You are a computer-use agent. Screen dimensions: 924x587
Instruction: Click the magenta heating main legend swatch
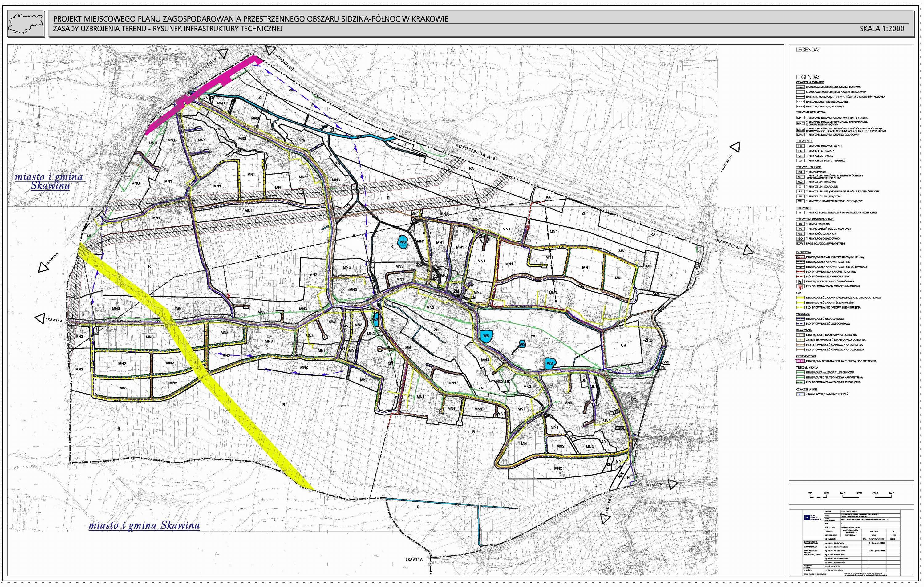800,361
